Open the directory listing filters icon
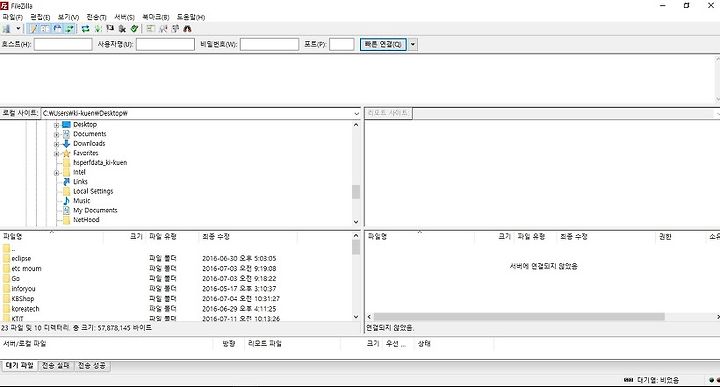 pyautogui.click(x=151, y=29)
